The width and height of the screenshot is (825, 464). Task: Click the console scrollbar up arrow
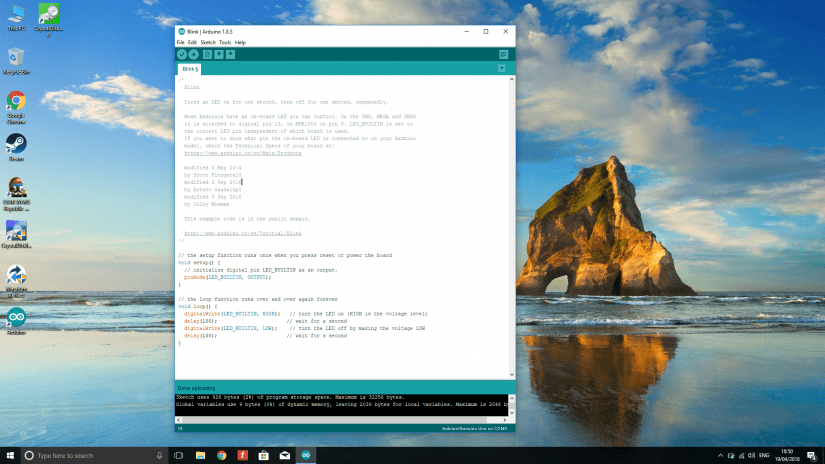[x=511, y=398]
